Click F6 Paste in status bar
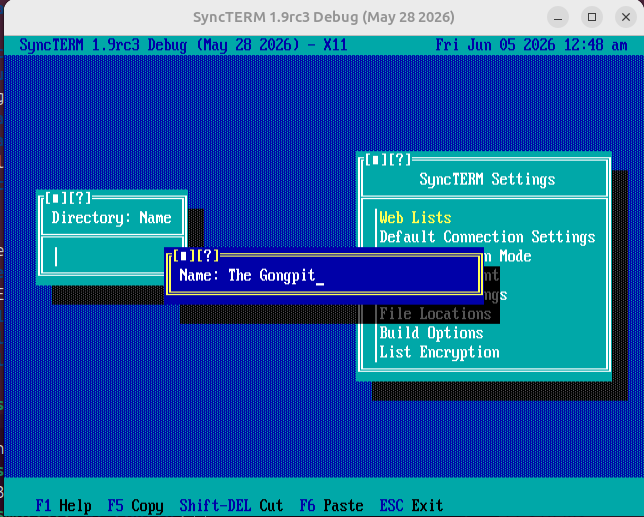The width and height of the screenshot is (644, 517). pos(331,506)
